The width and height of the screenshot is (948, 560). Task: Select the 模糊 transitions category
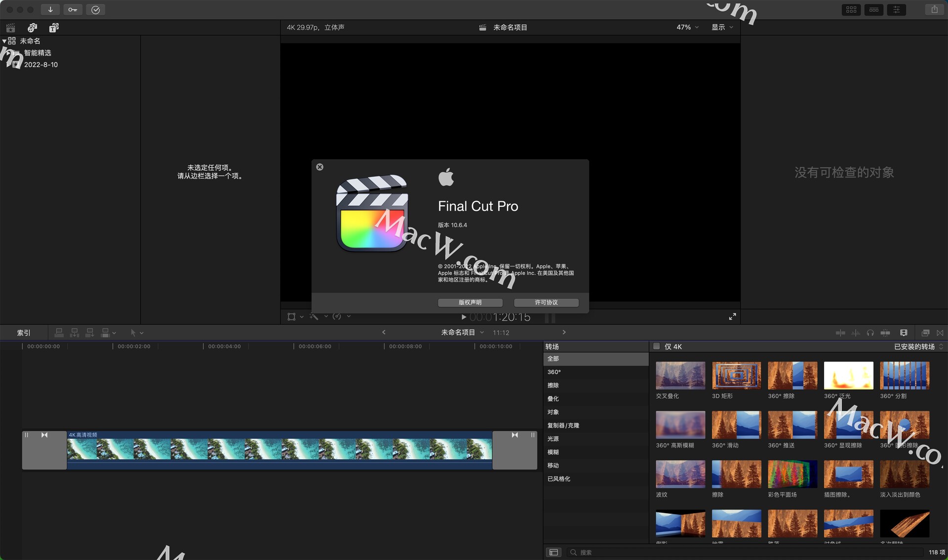(x=553, y=452)
